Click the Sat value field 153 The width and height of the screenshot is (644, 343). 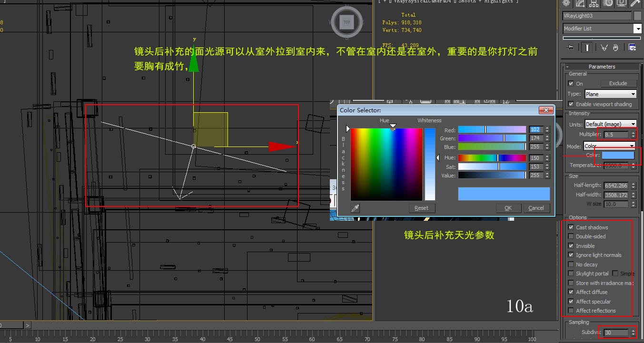pyautogui.click(x=536, y=167)
